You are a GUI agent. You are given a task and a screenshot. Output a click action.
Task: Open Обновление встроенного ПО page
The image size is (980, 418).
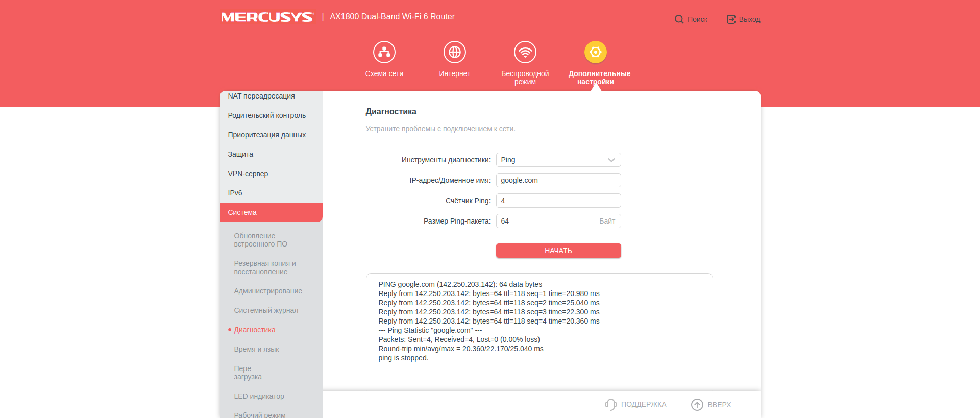pyautogui.click(x=260, y=240)
